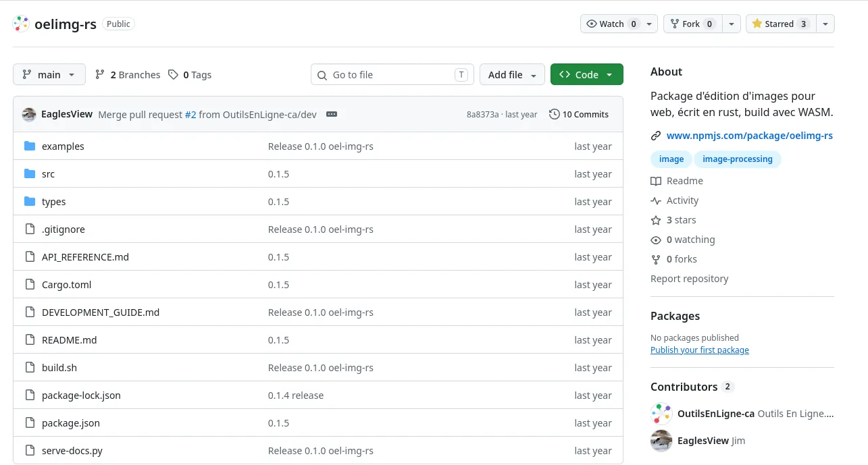
Task: Click the forks icon in About
Action: coord(656,259)
